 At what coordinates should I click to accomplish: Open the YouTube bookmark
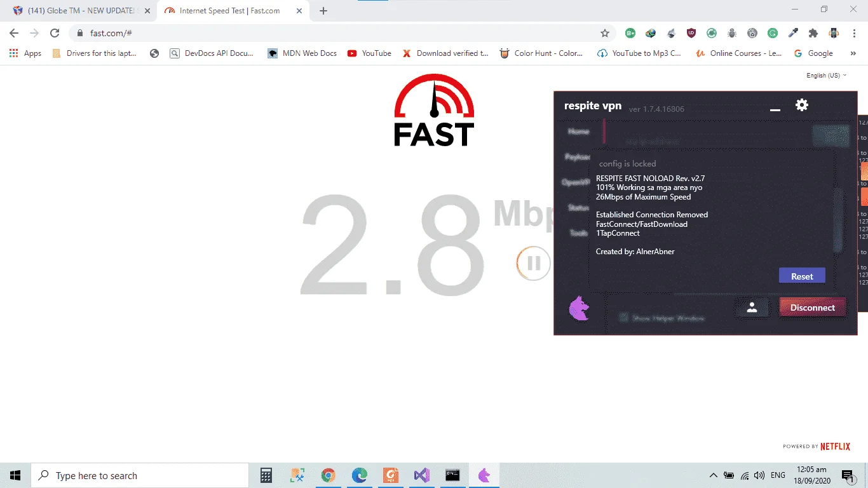tap(369, 53)
